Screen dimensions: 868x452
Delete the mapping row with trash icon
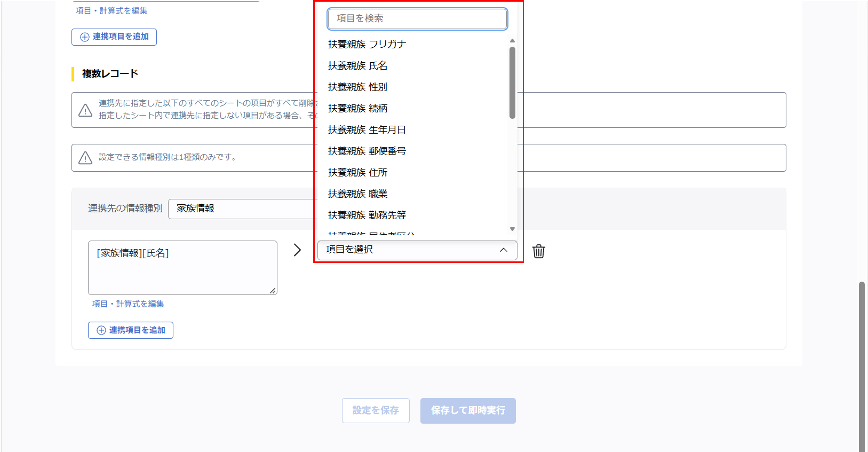[x=539, y=251]
